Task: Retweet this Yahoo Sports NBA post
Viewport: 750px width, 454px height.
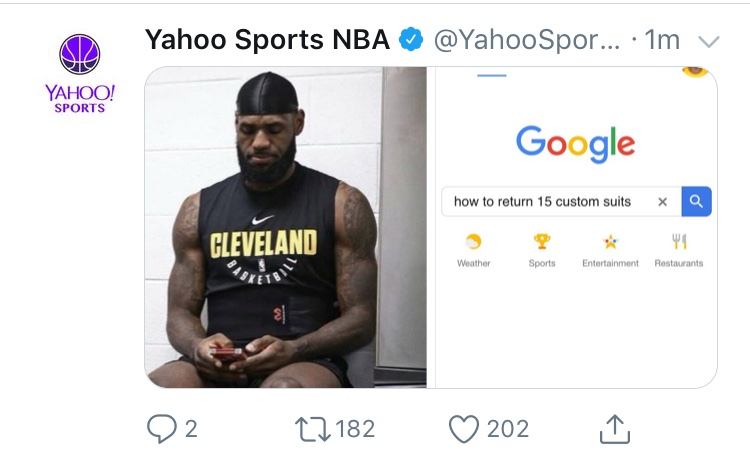Action: click(x=312, y=429)
